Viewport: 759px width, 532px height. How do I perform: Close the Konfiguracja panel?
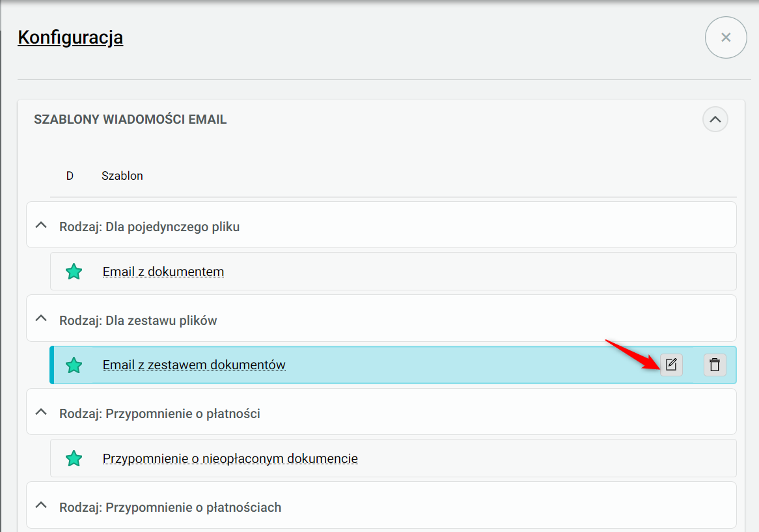(726, 38)
